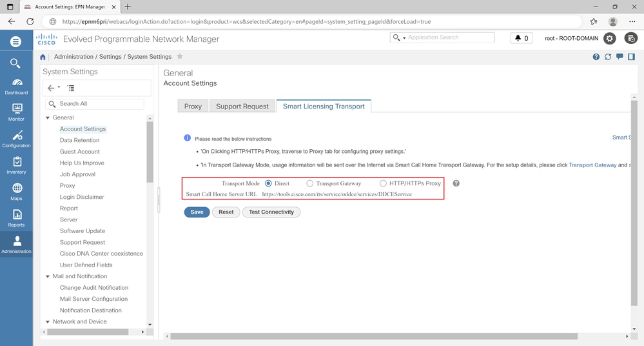Click the browser address bar URL
The image size is (644, 346).
[x=246, y=21]
